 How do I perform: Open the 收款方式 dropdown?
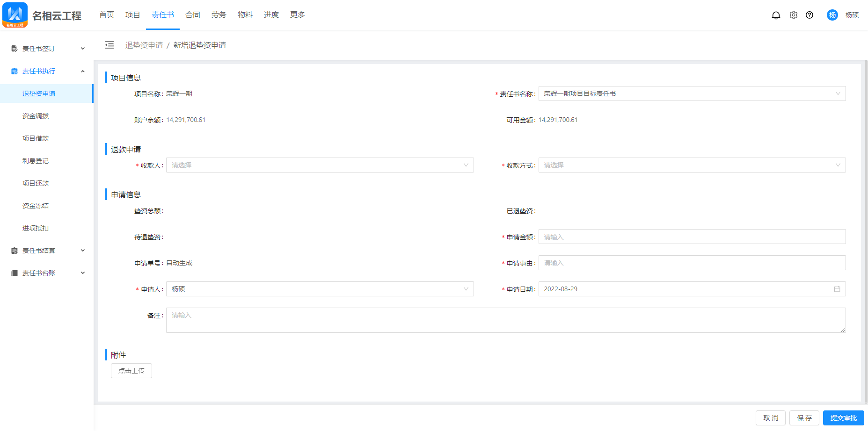[x=692, y=165]
